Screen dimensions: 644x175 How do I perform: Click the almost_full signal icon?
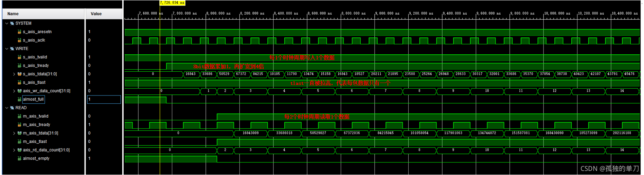pyautogui.click(x=19, y=99)
